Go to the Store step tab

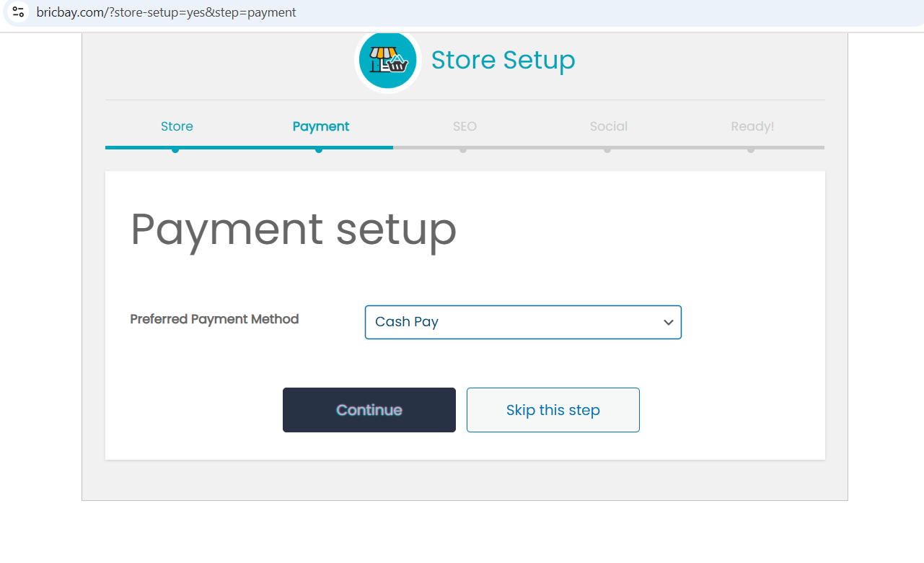click(x=177, y=126)
